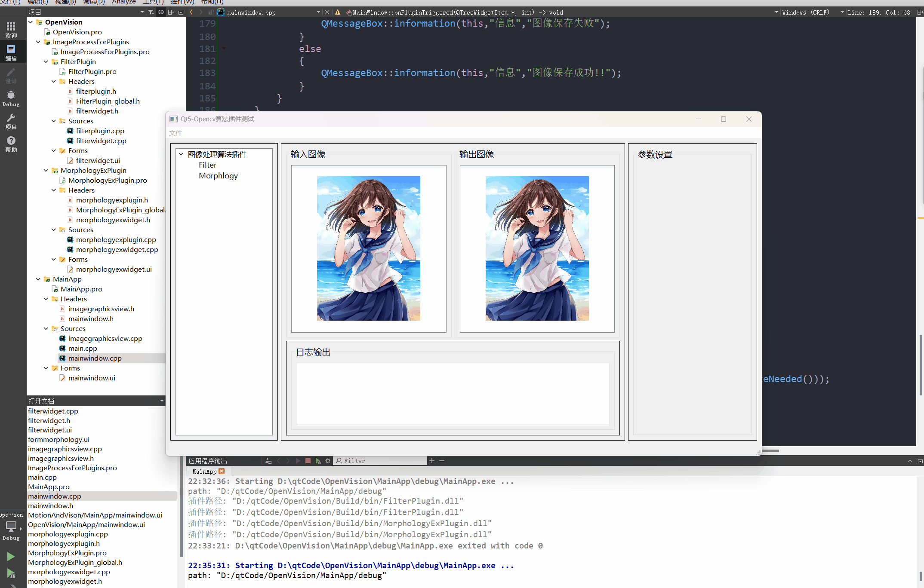Click the project tree filter icon
Image resolution: width=924 pixels, height=588 pixels.
click(151, 12)
